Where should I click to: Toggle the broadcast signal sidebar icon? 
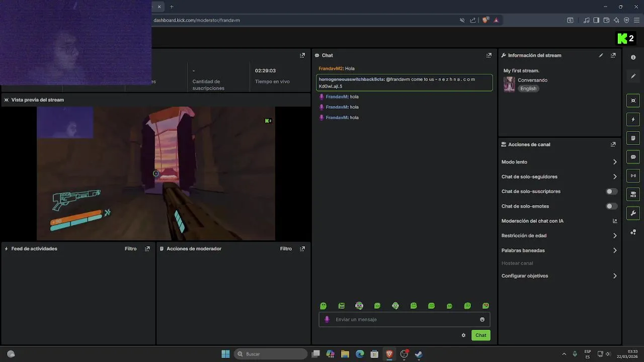[633, 175]
